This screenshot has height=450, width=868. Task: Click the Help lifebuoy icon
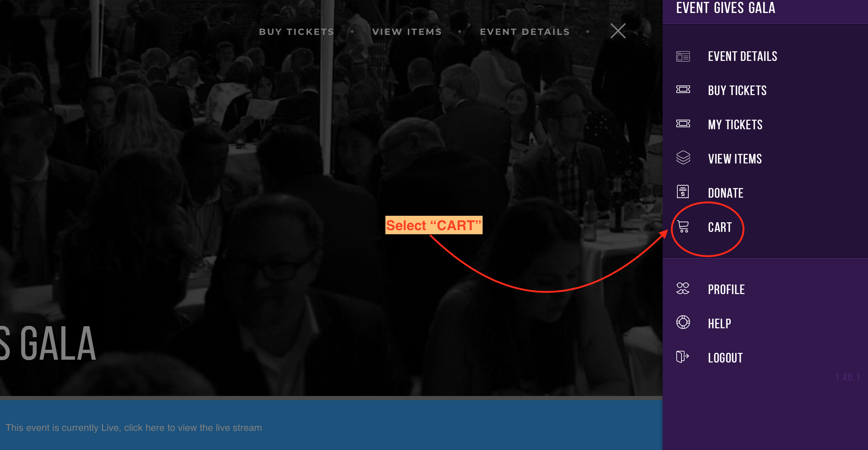click(683, 322)
